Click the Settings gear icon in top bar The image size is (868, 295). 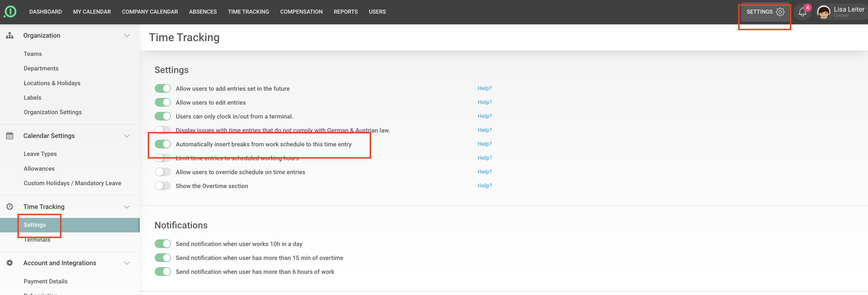(780, 12)
